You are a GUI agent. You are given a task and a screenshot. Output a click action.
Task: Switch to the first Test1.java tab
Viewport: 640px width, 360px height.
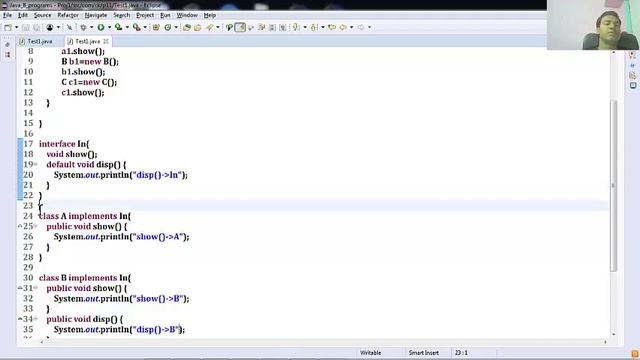coord(36,42)
